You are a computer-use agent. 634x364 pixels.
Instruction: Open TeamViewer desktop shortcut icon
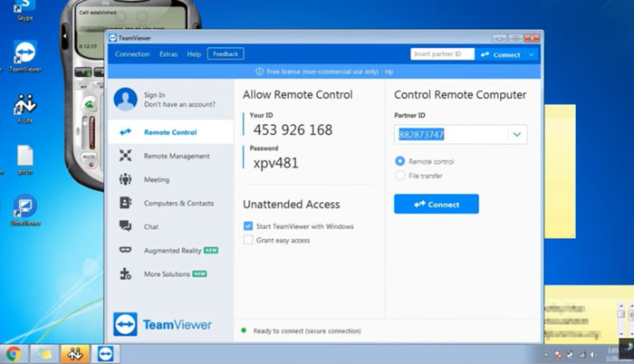point(24,55)
